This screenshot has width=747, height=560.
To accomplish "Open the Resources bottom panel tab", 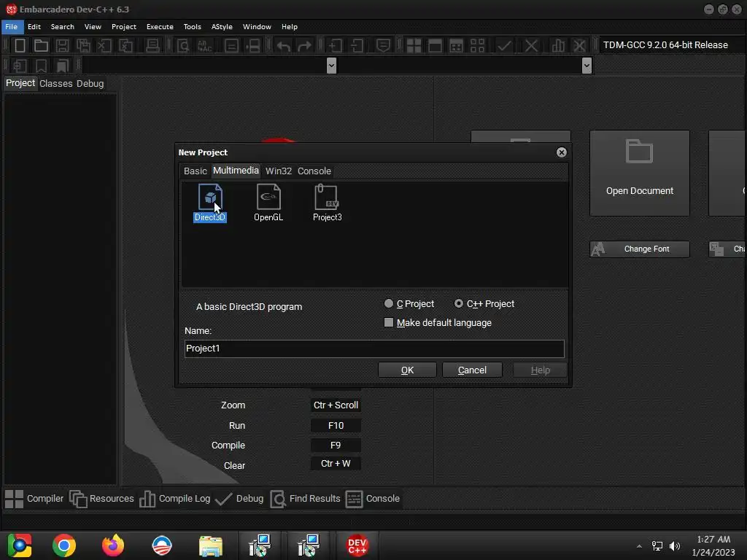I will click(x=102, y=499).
